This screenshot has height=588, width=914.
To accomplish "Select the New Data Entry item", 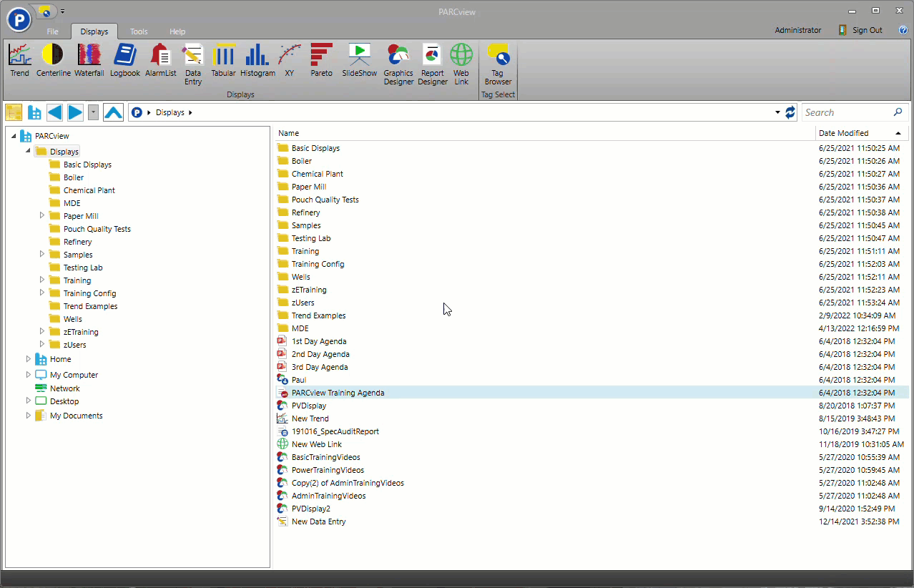I will click(x=318, y=521).
